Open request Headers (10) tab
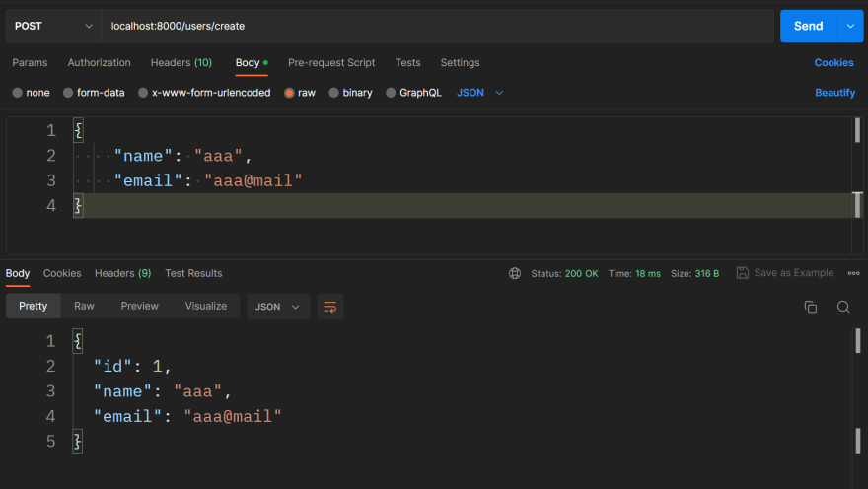This screenshot has width=868, height=489. coord(181,62)
